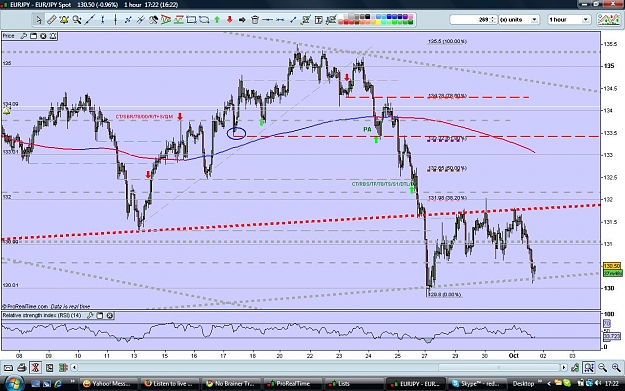This screenshot has height=391, width=625.
Task: Choose the plain vertical line tool
Action: 115,20
